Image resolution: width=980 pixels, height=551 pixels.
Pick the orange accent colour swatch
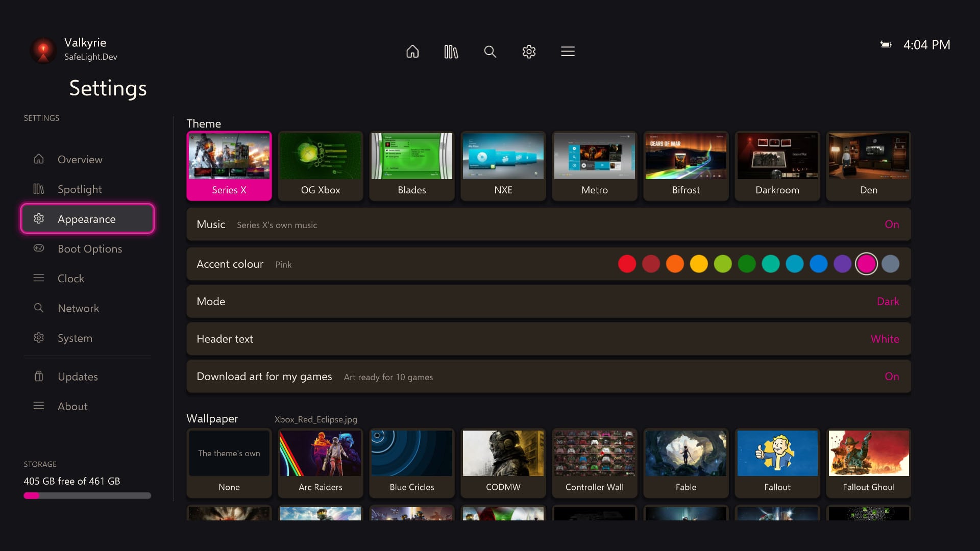coord(675,264)
